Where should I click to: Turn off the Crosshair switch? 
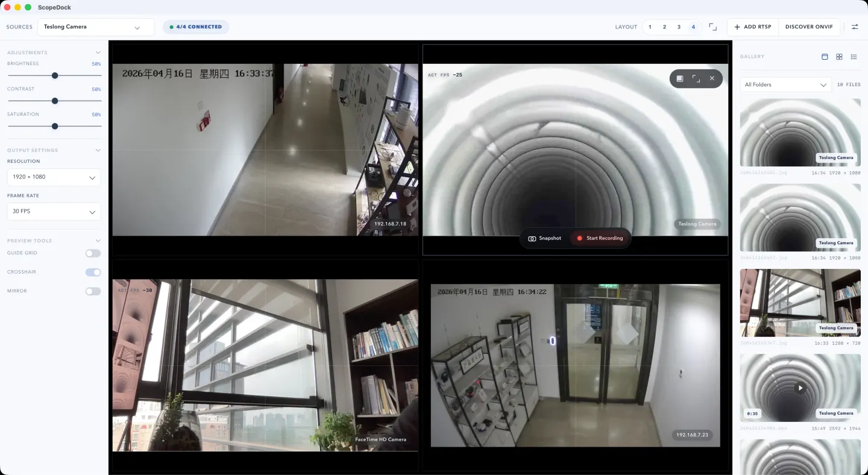(x=93, y=272)
